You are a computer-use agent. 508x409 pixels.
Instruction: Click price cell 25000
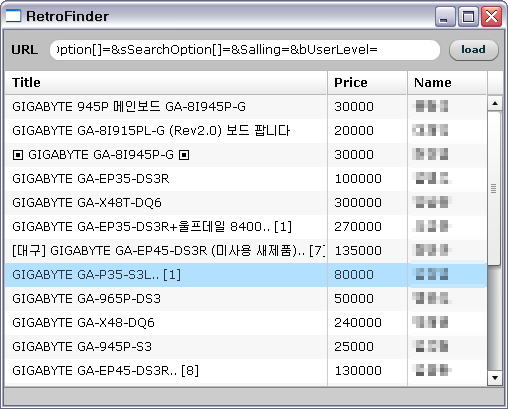(x=367, y=347)
